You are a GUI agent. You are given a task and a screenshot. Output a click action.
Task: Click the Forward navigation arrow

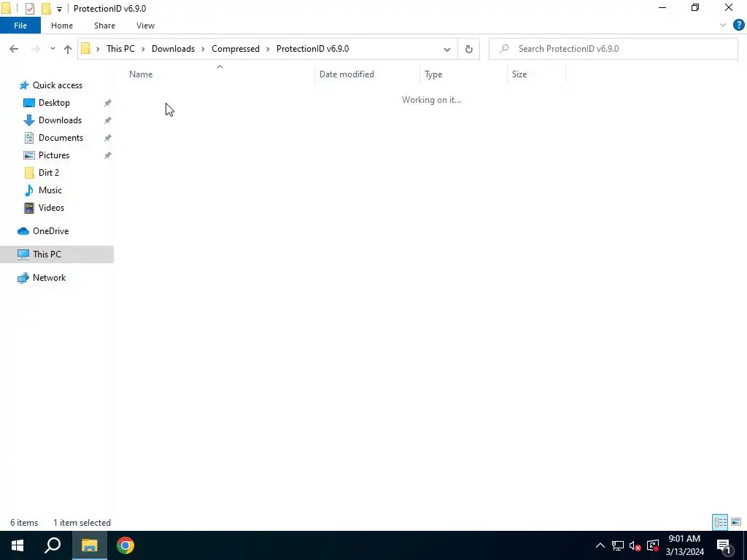coord(35,49)
